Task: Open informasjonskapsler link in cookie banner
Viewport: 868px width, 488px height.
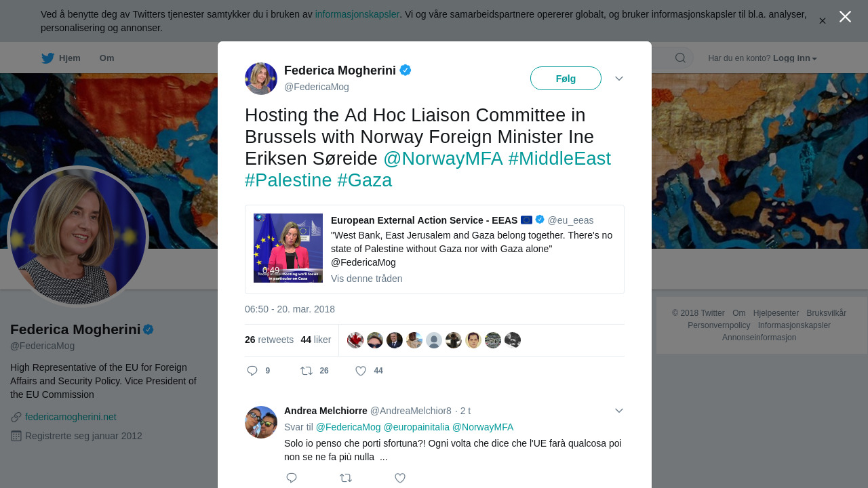Action: [357, 14]
